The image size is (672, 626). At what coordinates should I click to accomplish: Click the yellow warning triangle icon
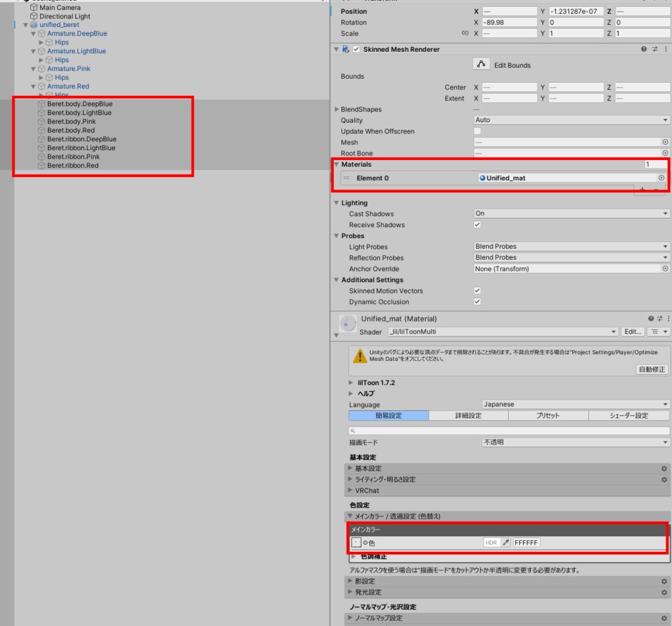point(360,356)
